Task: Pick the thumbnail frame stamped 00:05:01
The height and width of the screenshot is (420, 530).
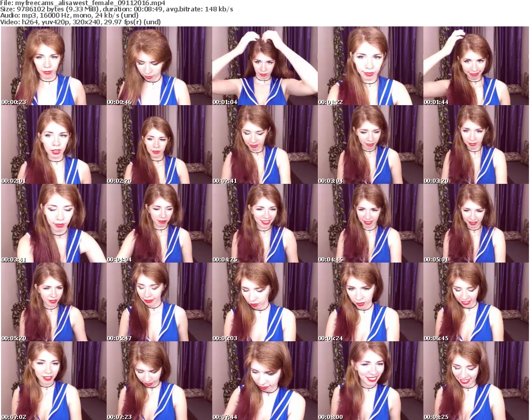Action: point(476,224)
